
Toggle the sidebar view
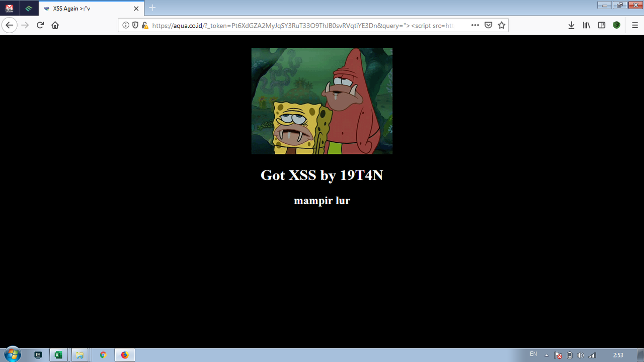[x=601, y=25]
